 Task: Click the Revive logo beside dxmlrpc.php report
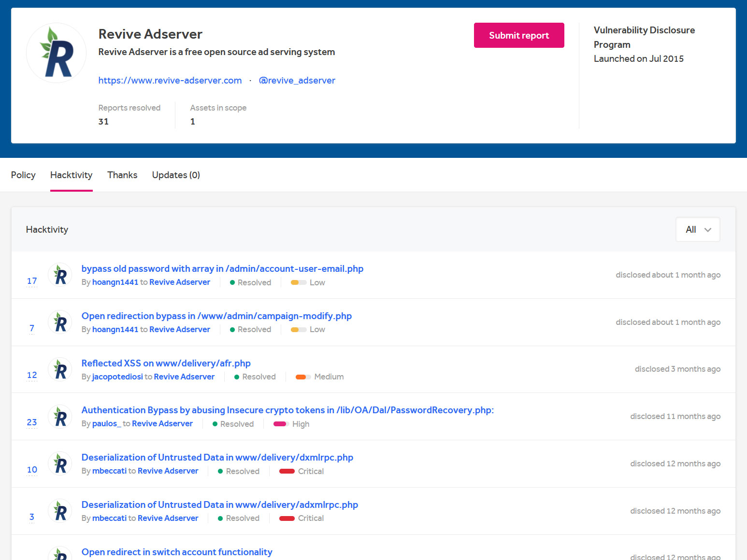pyautogui.click(x=60, y=463)
